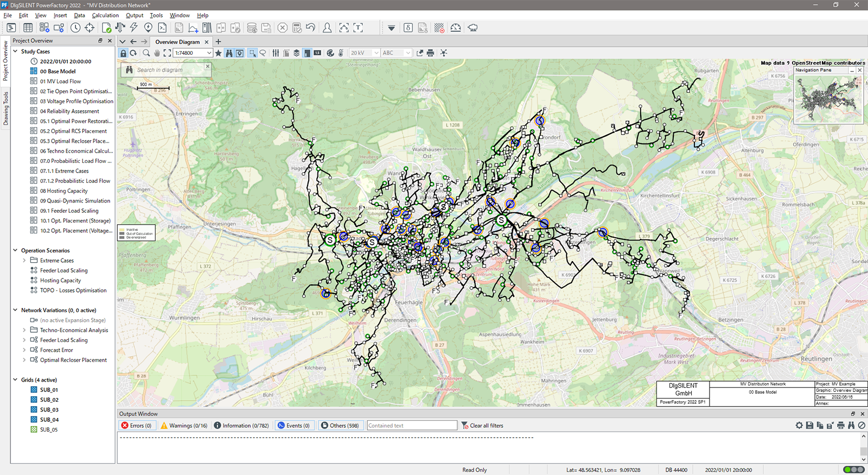
Task: Select the hand pan tool
Action: click(x=157, y=53)
